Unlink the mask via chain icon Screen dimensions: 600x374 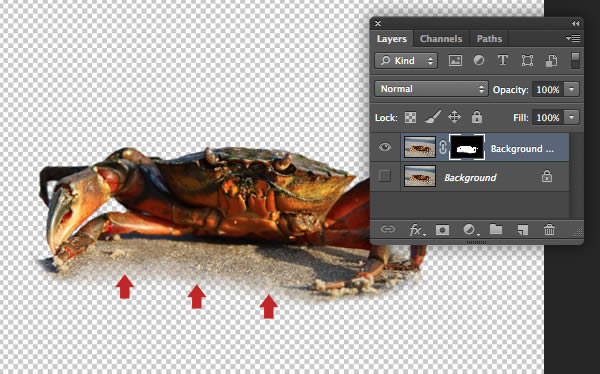tap(442, 147)
